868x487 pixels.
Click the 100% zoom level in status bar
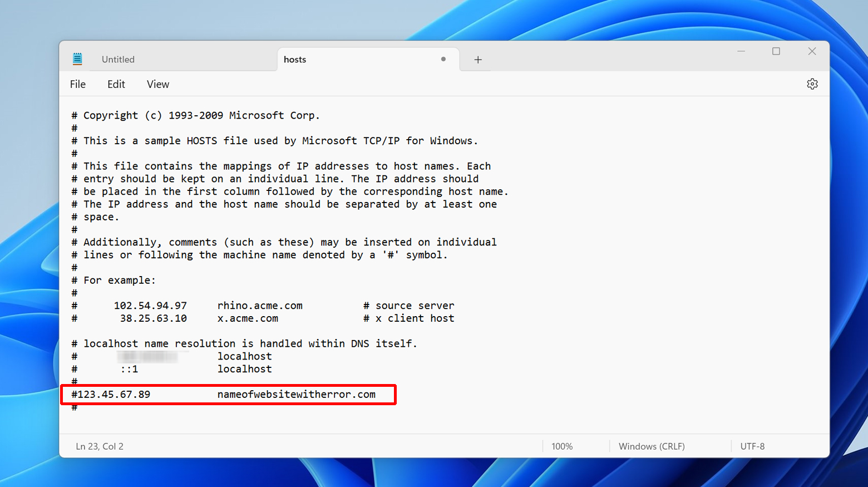coord(562,446)
